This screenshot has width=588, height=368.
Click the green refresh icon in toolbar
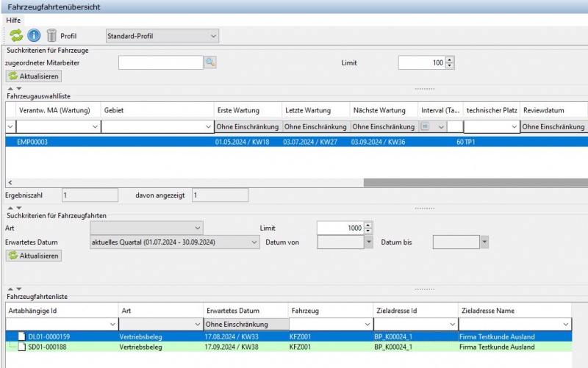[16, 35]
